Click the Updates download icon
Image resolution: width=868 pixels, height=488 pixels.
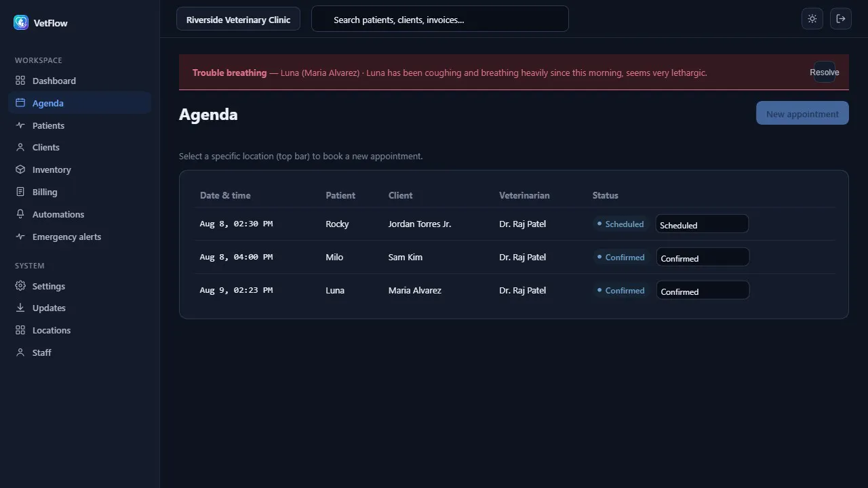pos(20,308)
